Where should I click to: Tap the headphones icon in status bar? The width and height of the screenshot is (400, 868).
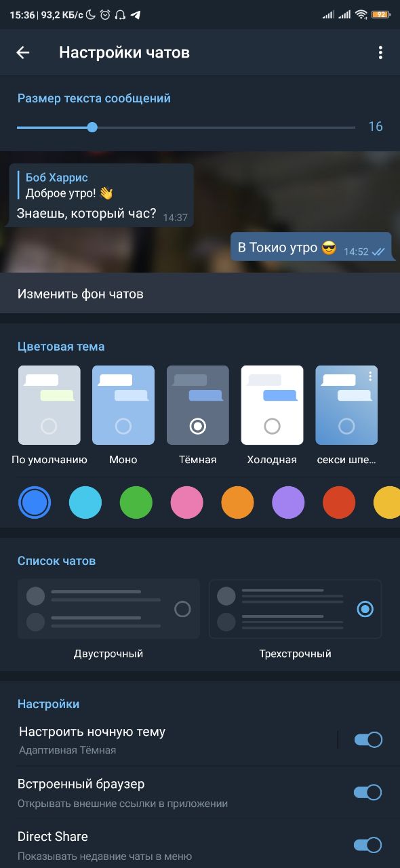(120, 14)
